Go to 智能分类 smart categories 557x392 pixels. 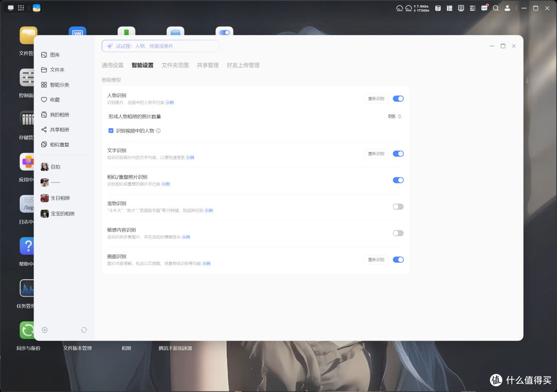(55, 85)
